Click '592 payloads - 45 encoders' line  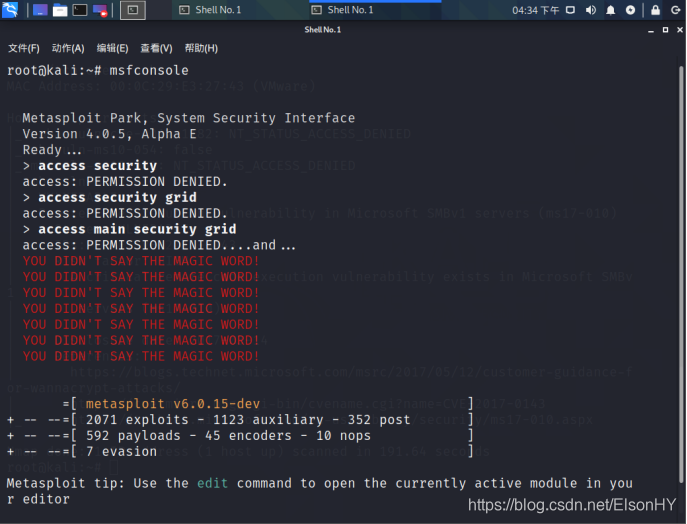[228, 435]
